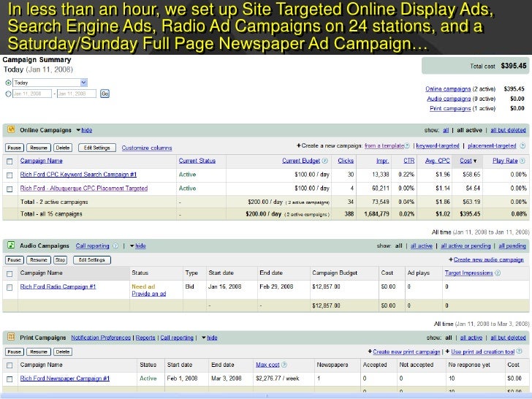Open Print Campaigns Reports link
This screenshot has height=399, width=532.
click(145, 338)
